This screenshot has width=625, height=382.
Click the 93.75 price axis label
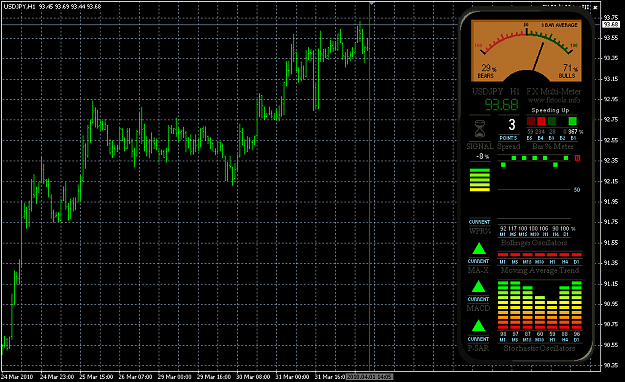pyautogui.click(x=611, y=17)
